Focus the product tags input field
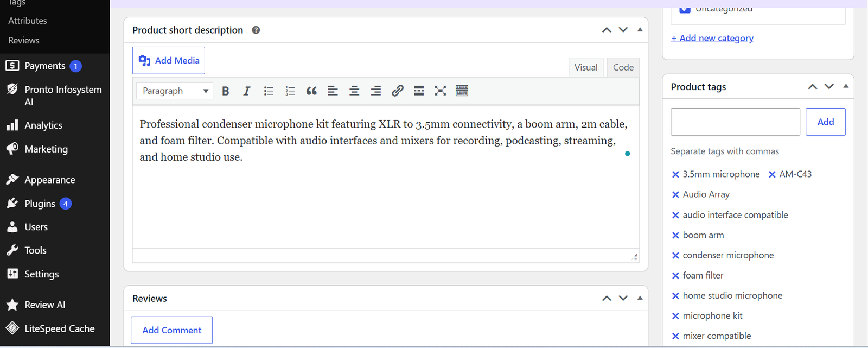This screenshot has width=868, height=348. click(x=735, y=122)
